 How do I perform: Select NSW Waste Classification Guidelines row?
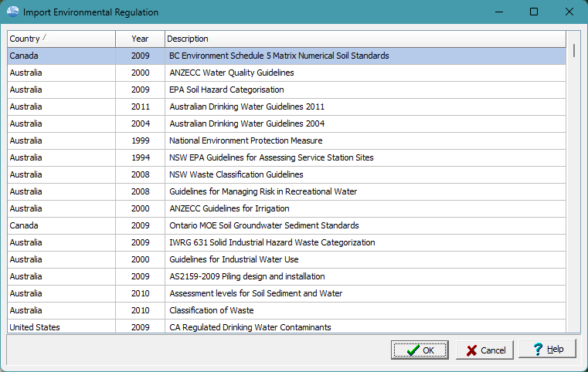pyautogui.click(x=236, y=174)
